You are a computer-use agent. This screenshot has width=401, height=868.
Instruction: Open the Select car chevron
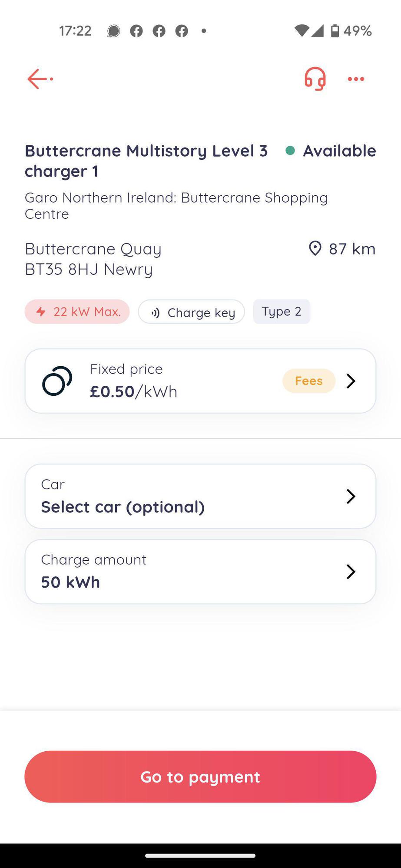351,496
